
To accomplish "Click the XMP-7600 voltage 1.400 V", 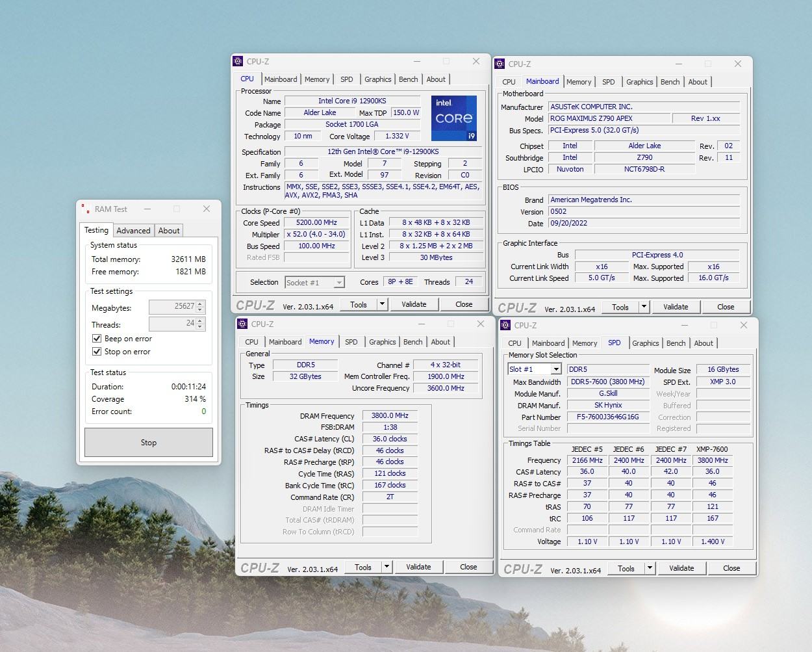I will [x=713, y=541].
